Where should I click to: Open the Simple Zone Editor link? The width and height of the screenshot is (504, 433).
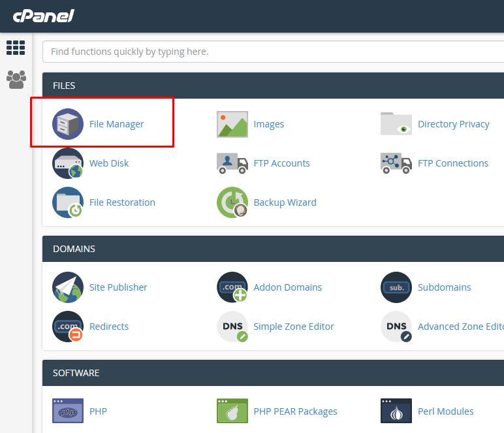[x=294, y=327]
